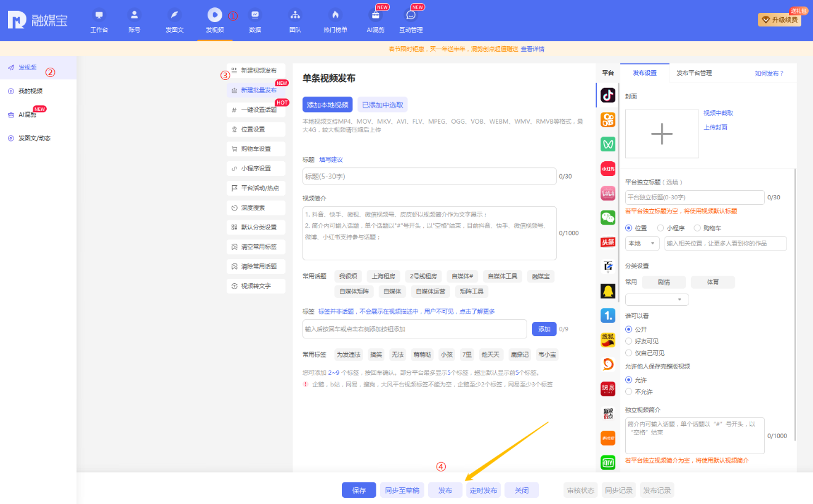This screenshot has height=504, width=813.
Task: Open the AI混剪 icon in top bar
Action: [x=375, y=14]
